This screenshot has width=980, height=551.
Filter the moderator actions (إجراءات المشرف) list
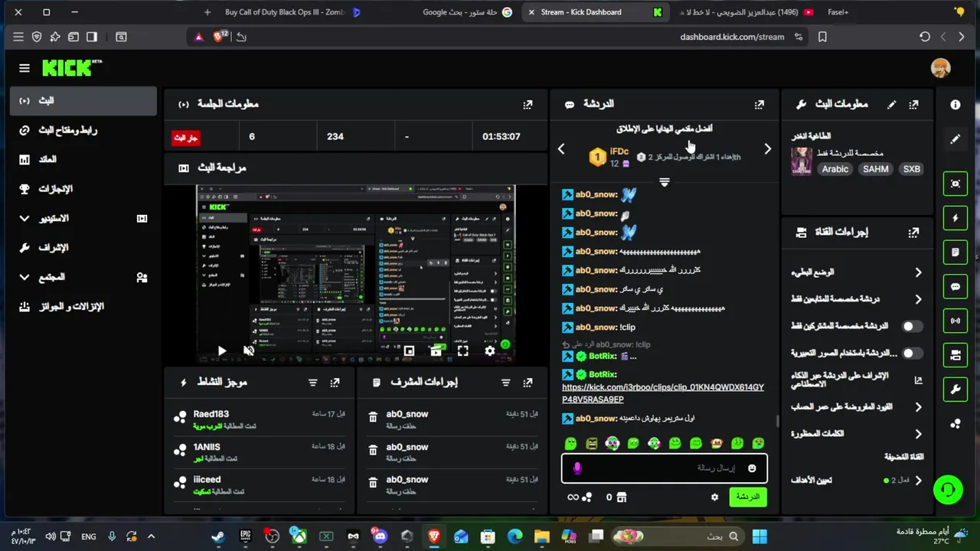(505, 382)
